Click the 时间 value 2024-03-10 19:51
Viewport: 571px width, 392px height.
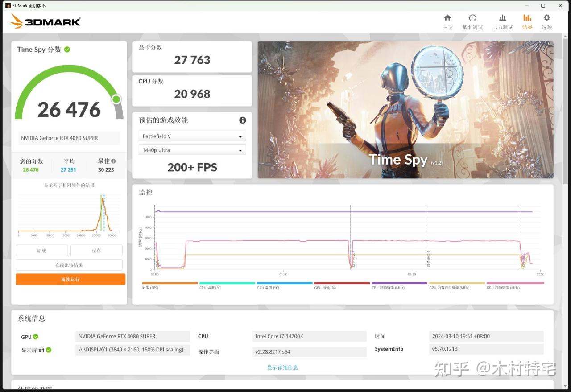coord(486,337)
